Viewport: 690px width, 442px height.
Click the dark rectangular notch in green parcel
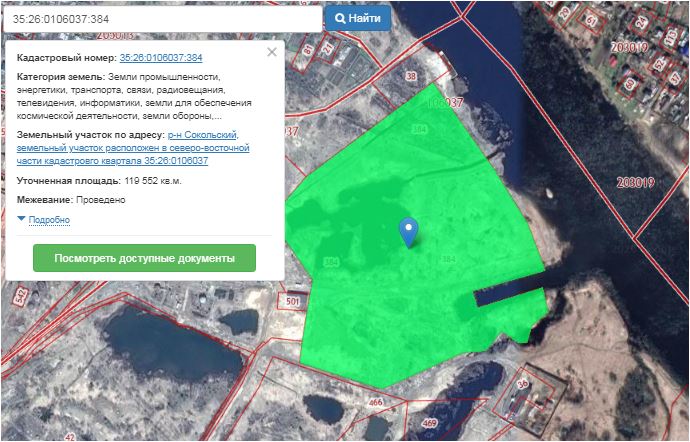[507, 296]
